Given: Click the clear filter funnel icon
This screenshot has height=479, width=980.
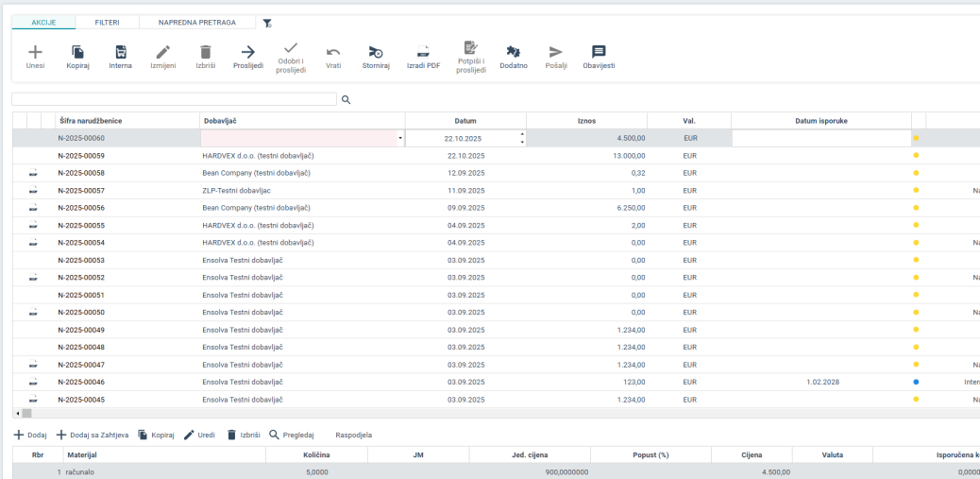Looking at the screenshot, I should (267, 23).
